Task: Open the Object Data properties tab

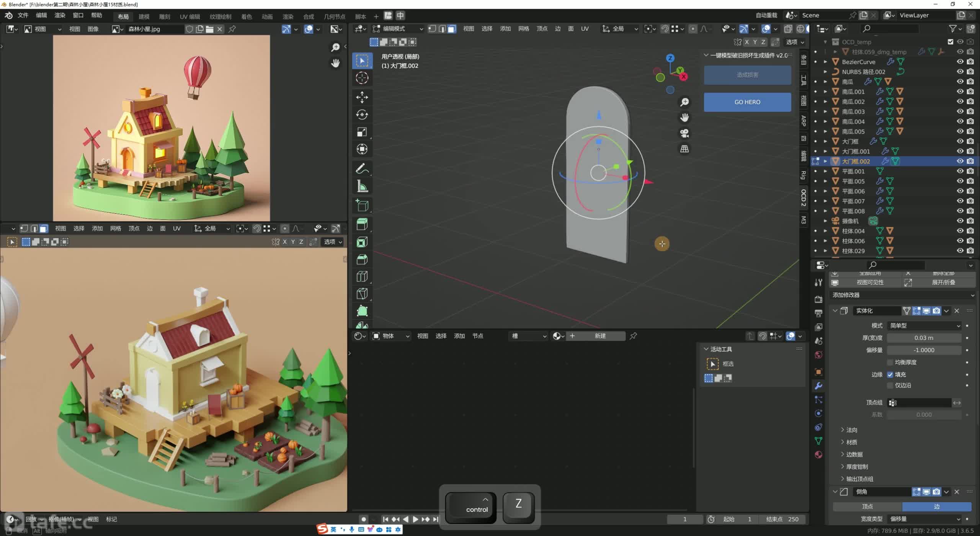Action: [818, 441]
